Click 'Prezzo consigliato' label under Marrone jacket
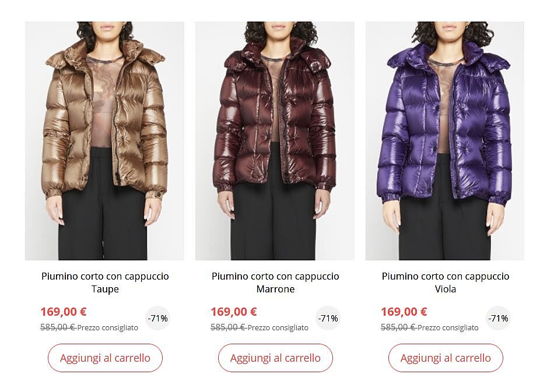 278,328
